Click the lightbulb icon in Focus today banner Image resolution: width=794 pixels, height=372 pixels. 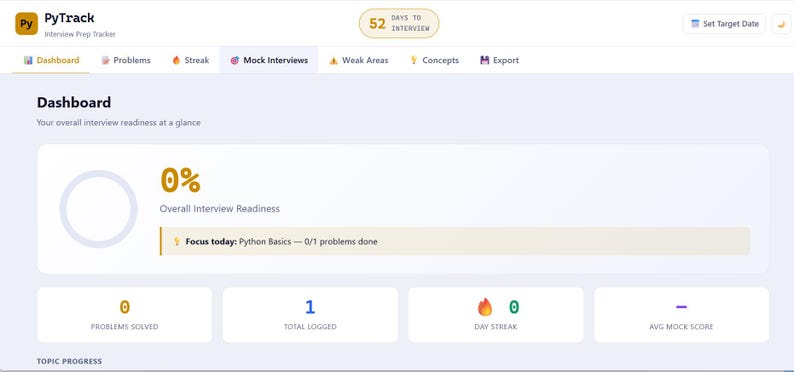tap(177, 241)
